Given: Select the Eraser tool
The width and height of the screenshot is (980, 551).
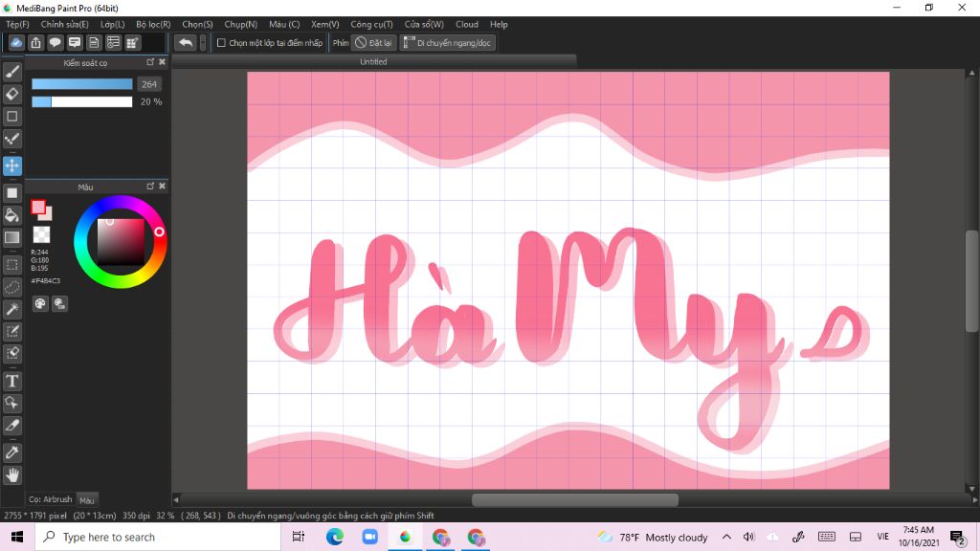Looking at the screenshot, I should [x=12, y=94].
